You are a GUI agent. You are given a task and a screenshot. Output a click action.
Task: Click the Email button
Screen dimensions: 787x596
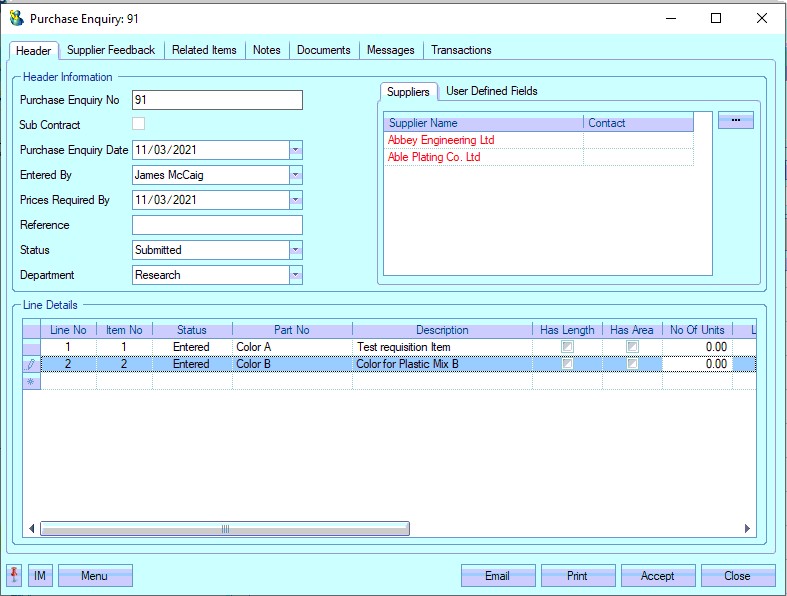click(497, 575)
